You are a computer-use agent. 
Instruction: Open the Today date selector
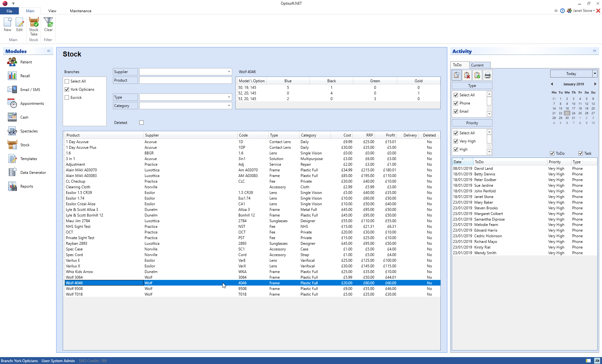point(594,73)
